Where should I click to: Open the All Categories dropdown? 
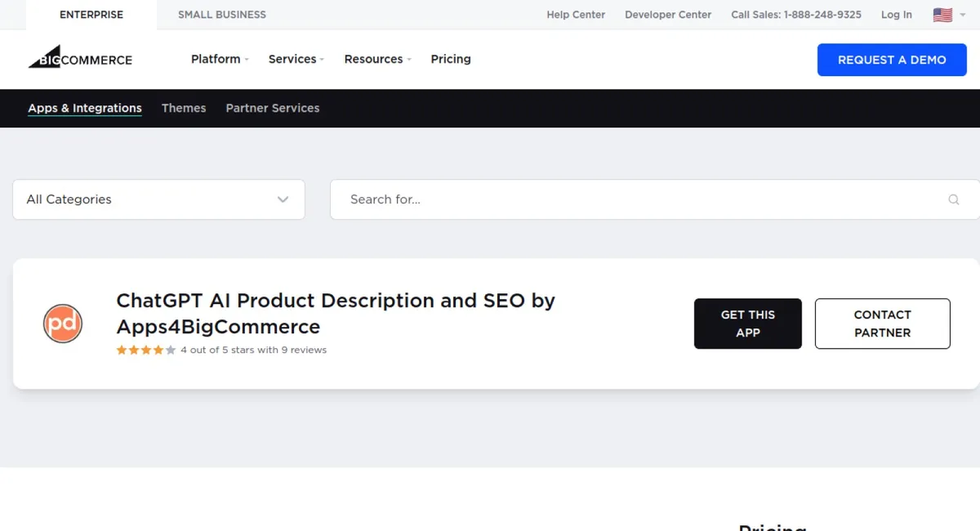point(158,199)
